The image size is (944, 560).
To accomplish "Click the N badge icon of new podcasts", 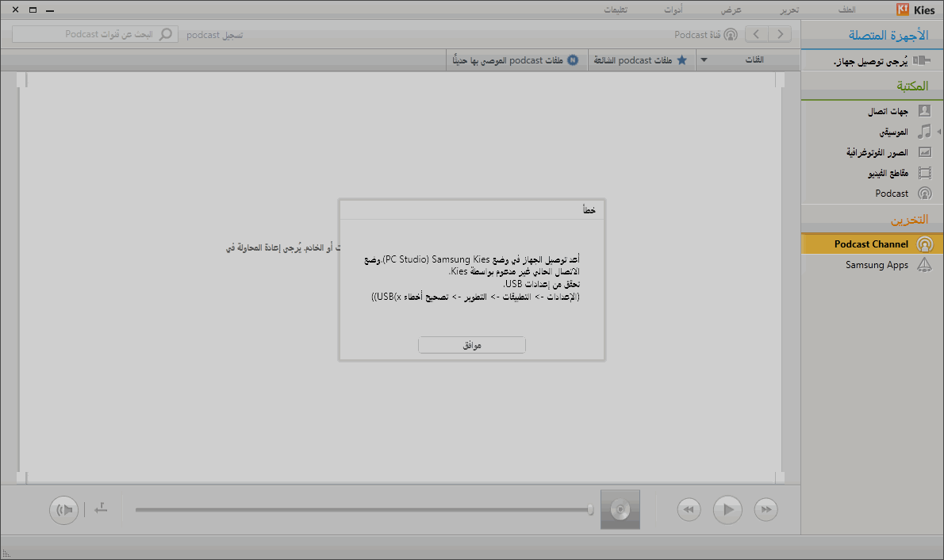I will coord(573,59).
